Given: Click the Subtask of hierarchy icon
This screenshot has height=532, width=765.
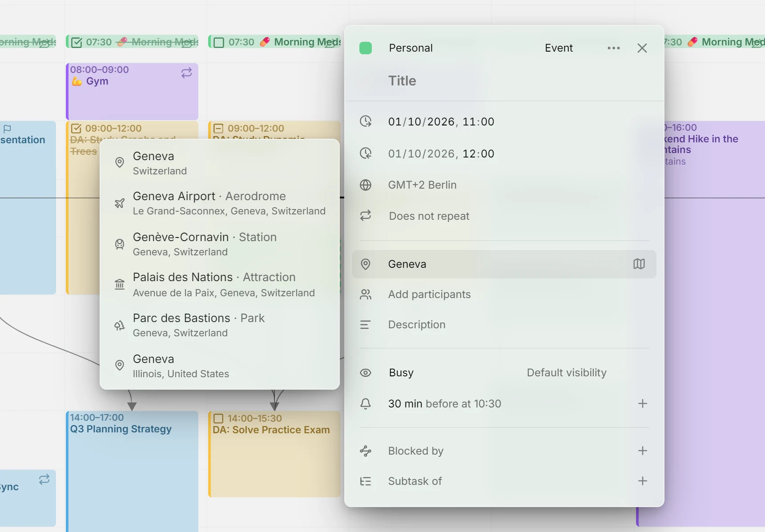Looking at the screenshot, I should point(366,481).
